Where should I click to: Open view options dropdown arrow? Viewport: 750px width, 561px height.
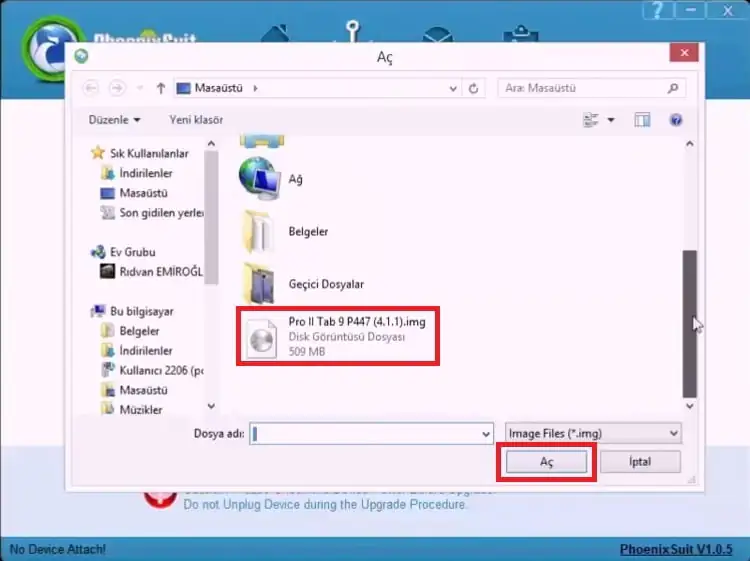coord(611,120)
